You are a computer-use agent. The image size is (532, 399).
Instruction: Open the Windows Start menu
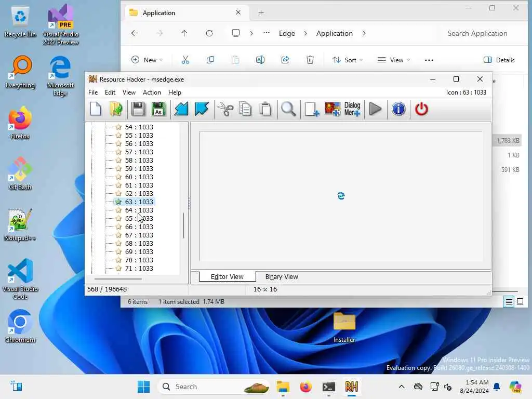(143, 387)
